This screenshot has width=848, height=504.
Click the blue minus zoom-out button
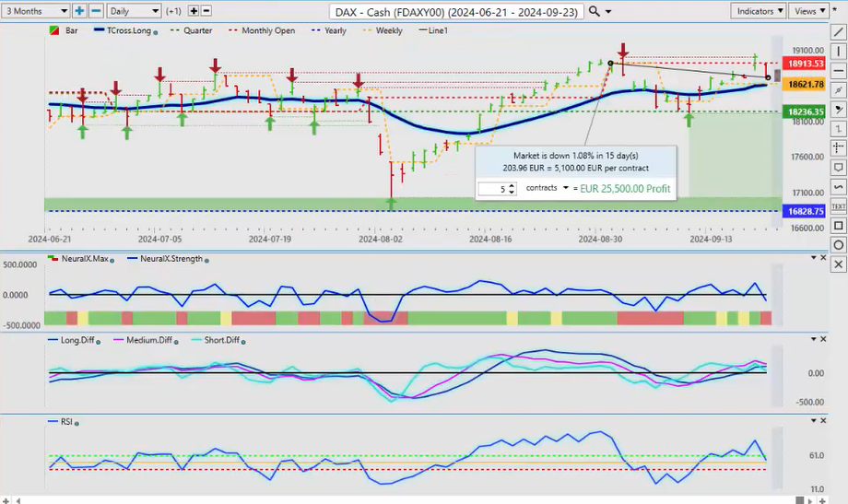[x=96, y=11]
